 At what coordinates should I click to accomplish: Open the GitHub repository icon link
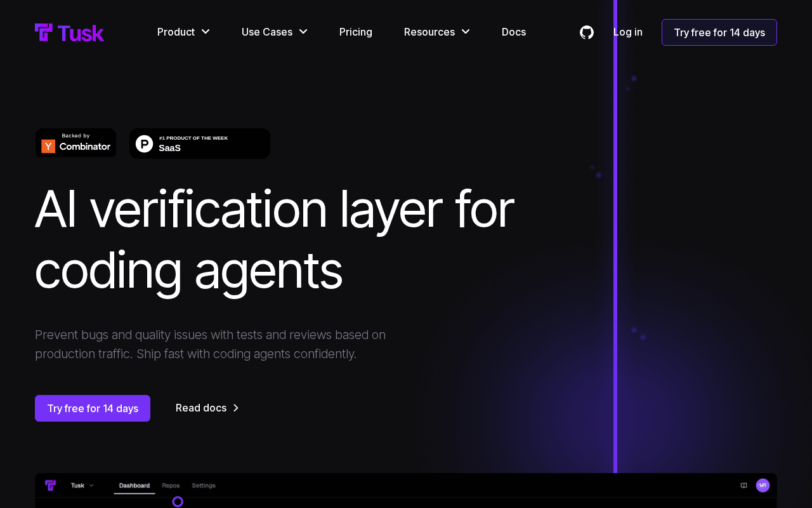pyautogui.click(x=587, y=32)
